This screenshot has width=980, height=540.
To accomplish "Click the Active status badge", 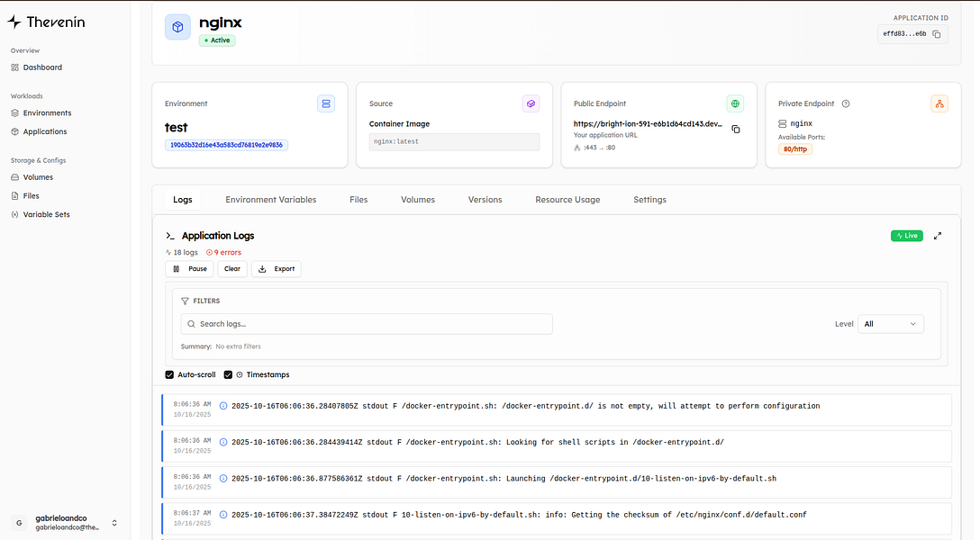I will [x=217, y=40].
